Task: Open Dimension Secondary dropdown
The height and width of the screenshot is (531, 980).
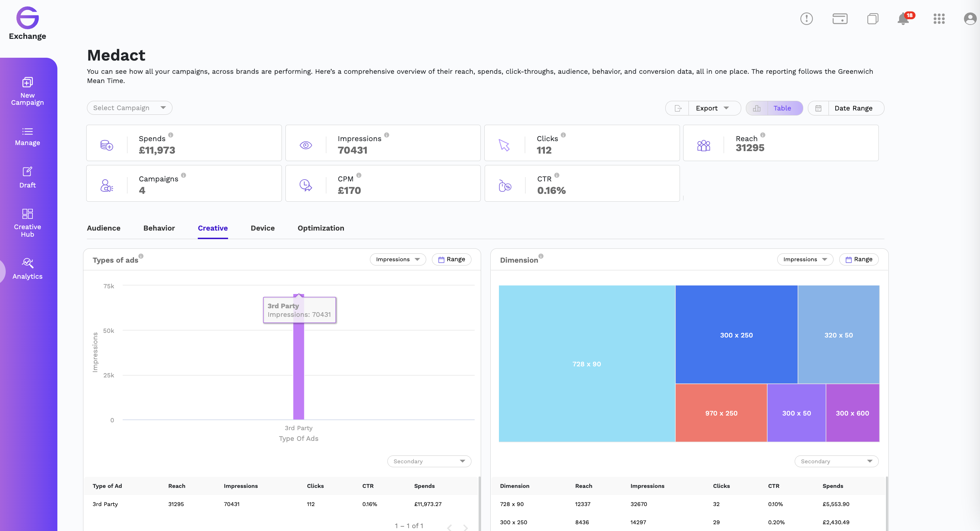Action: pyautogui.click(x=836, y=462)
